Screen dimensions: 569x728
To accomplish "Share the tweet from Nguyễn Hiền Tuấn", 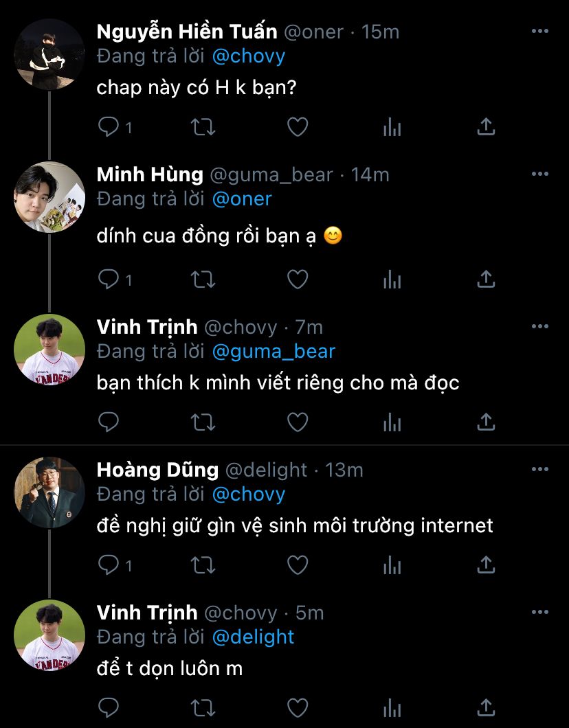I will pyautogui.click(x=485, y=127).
